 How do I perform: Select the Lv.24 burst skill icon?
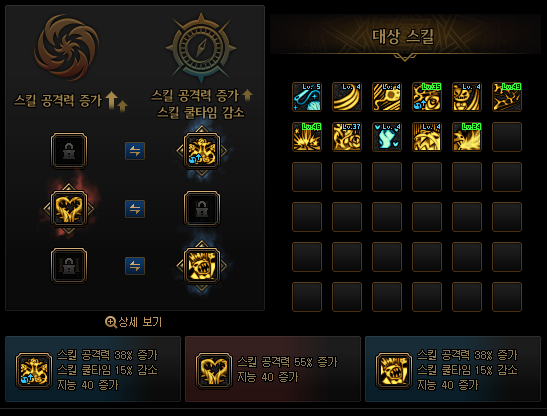(x=467, y=137)
